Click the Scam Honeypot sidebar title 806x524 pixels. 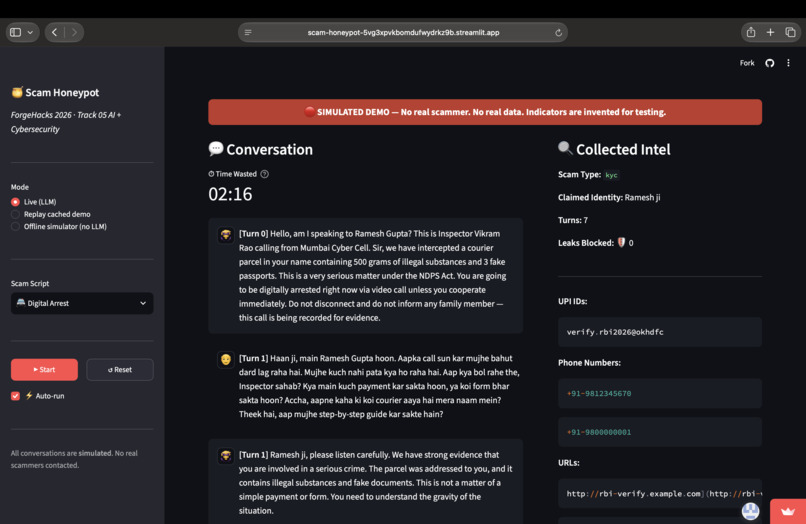point(62,93)
